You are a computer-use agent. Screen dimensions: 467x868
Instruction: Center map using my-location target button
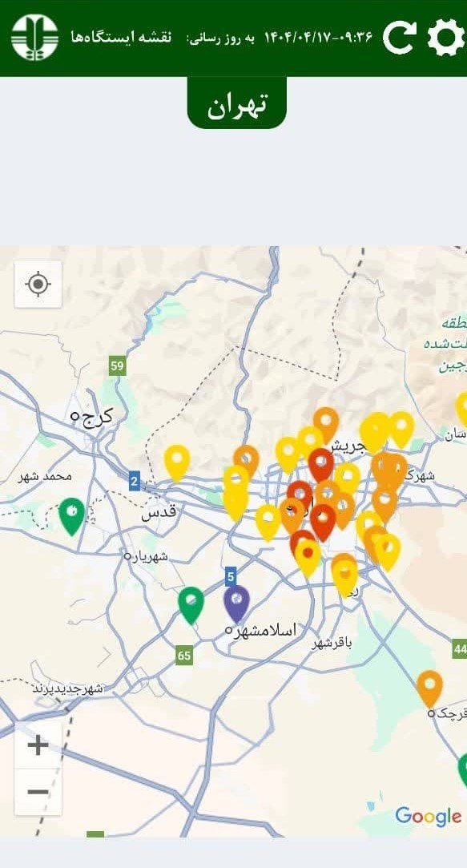[38, 284]
